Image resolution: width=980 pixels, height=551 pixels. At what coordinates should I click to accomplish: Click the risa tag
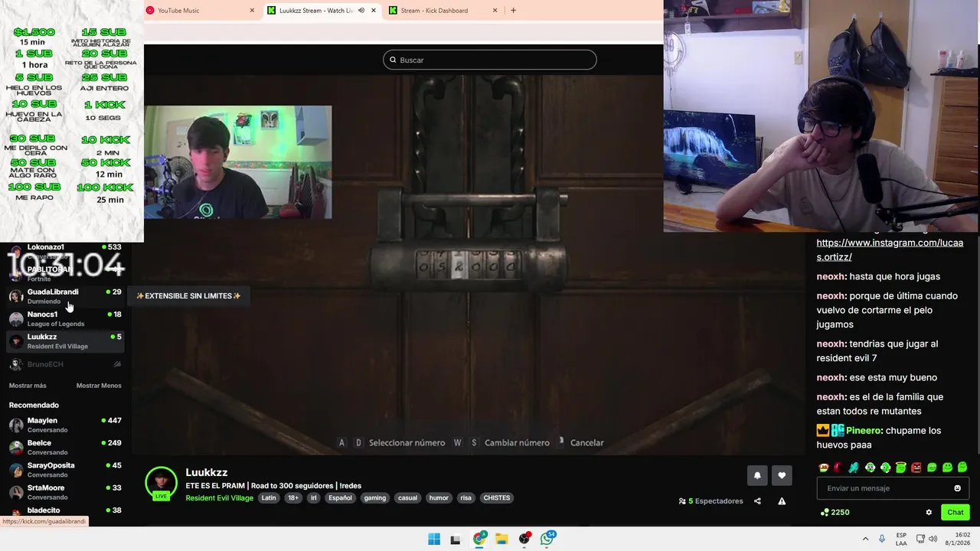point(465,498)
